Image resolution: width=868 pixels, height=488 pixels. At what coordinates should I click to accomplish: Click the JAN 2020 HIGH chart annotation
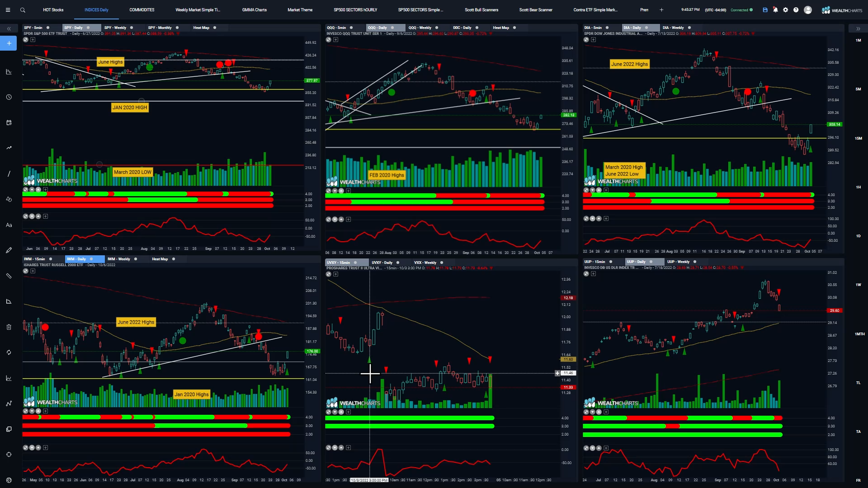(130, 108)
